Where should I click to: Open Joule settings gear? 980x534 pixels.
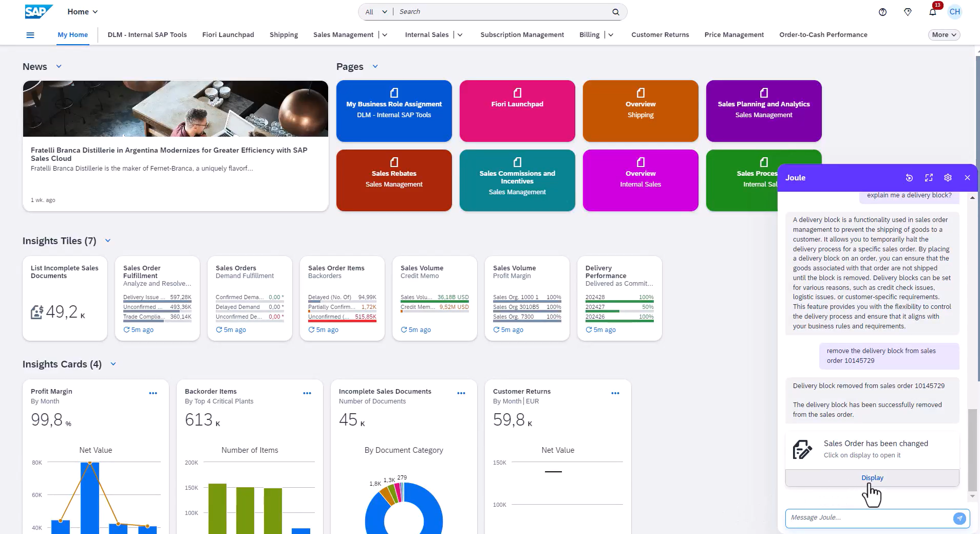[x=948, y=178]
